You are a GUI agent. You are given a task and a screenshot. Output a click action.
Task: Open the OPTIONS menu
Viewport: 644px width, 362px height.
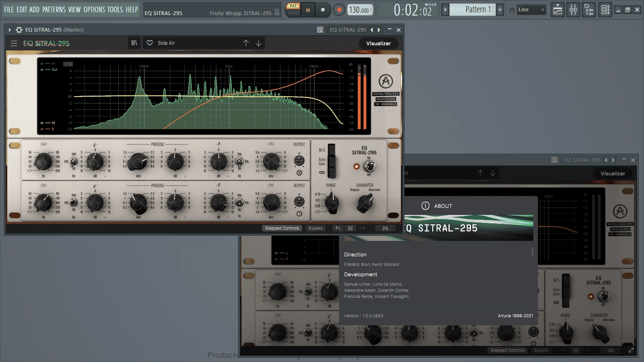[x=94, y=9]
